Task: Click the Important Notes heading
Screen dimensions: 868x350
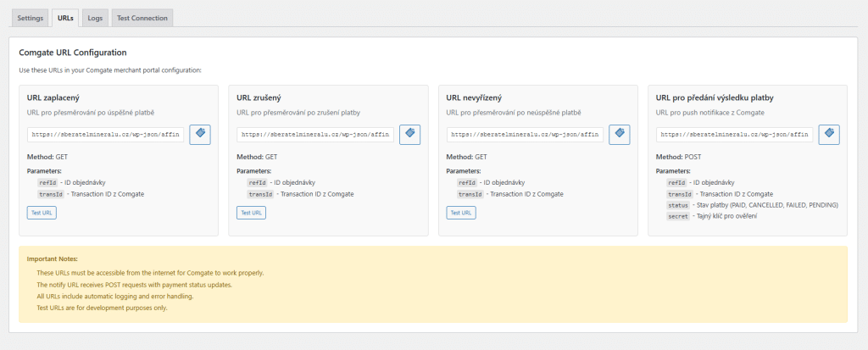Action: (x=53, y=258)
